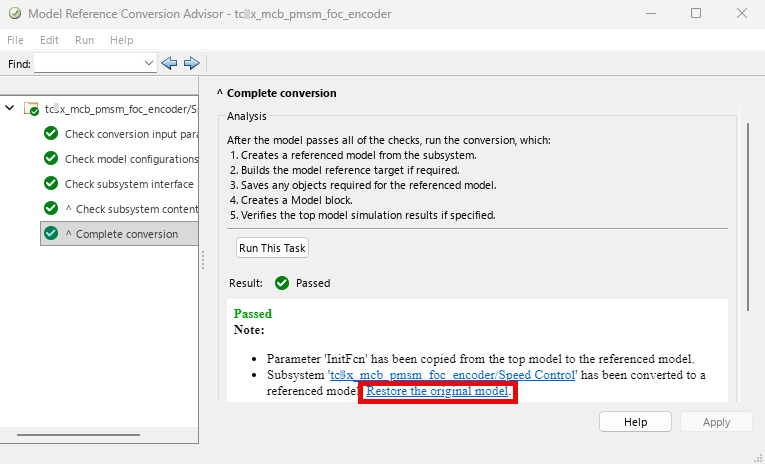Select the Check model configurations item

click(x=131, y=159)
